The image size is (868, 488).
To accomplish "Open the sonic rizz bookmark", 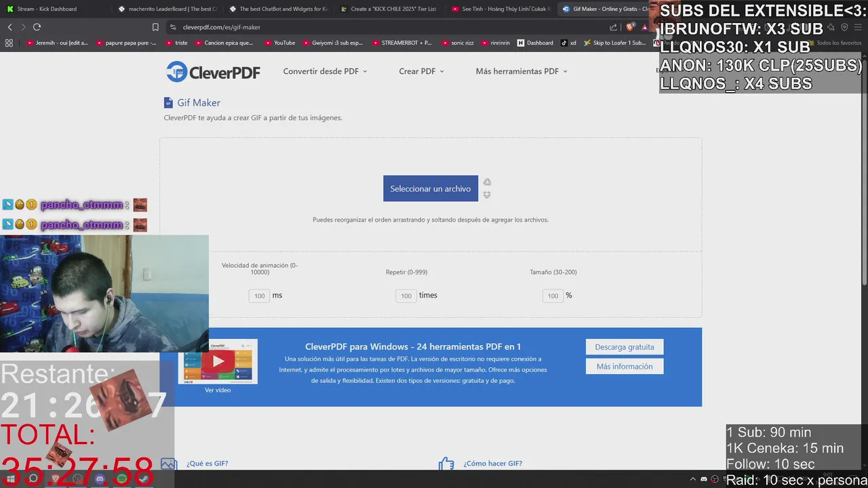I will click(457, 43).
